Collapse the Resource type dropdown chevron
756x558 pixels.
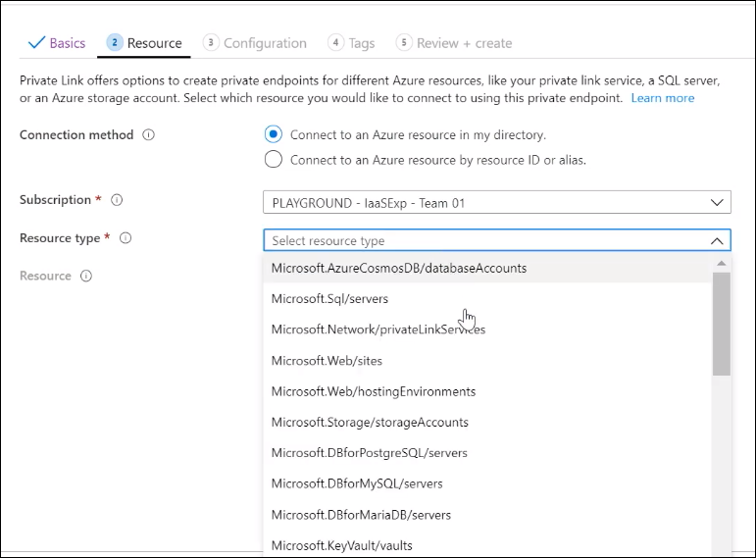coord(716,241)
